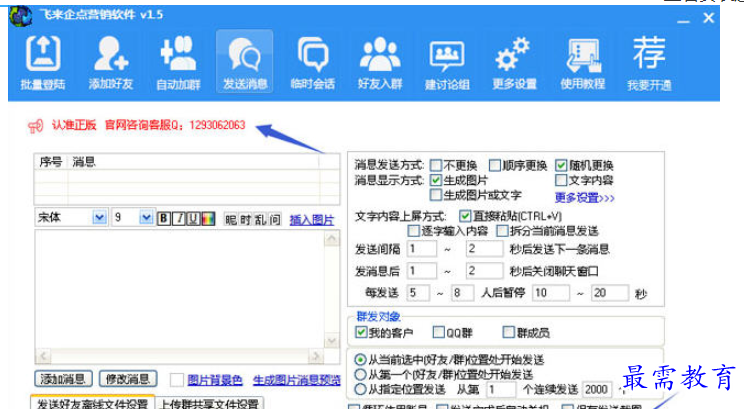
Task: Uncheck the 随机更换 random change option
Action: coord(561,165)
